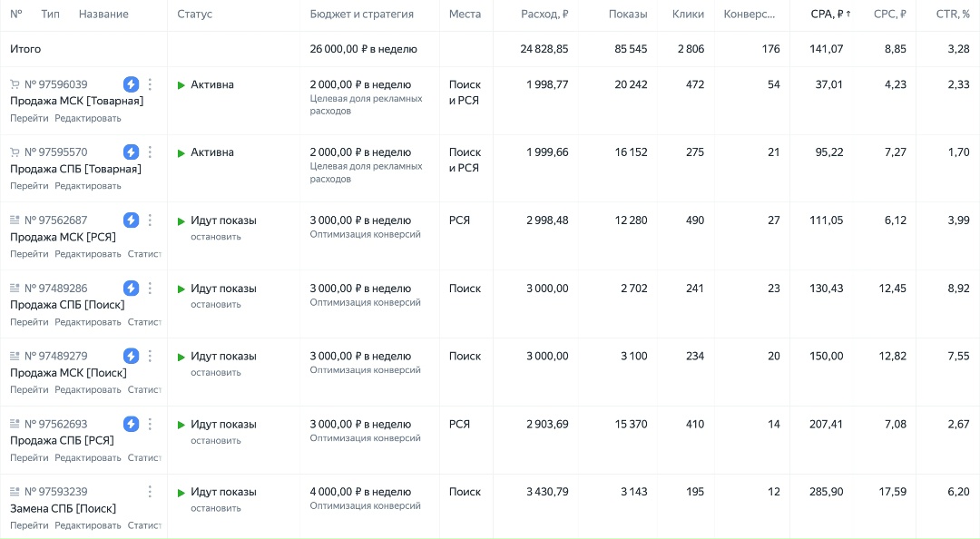The height and width of the screenshot is (539, 980).
Task: Open the three-dot menu for Продажа МСК [Товарная]
Action: pos(150,84)
